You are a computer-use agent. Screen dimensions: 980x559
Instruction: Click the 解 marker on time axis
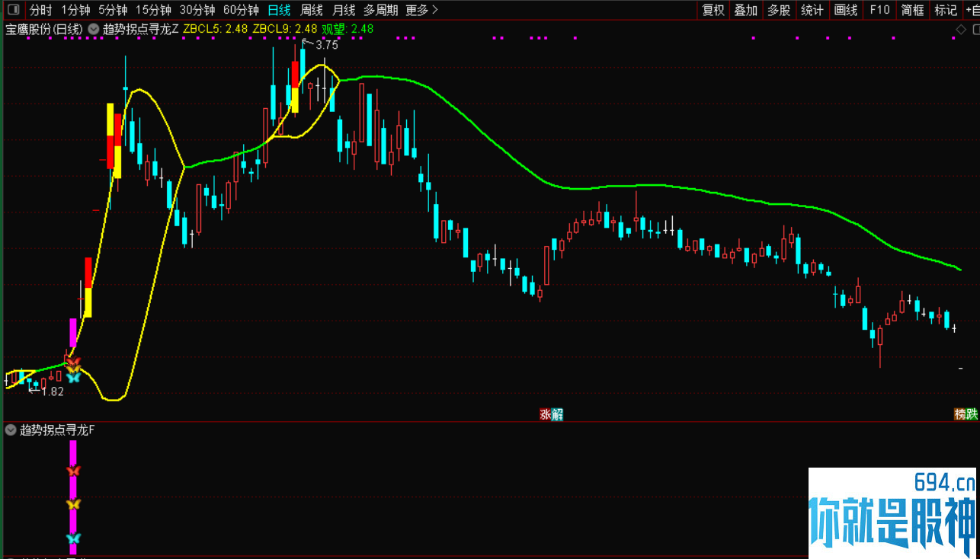pyautogui.click(x=558, y=414)
